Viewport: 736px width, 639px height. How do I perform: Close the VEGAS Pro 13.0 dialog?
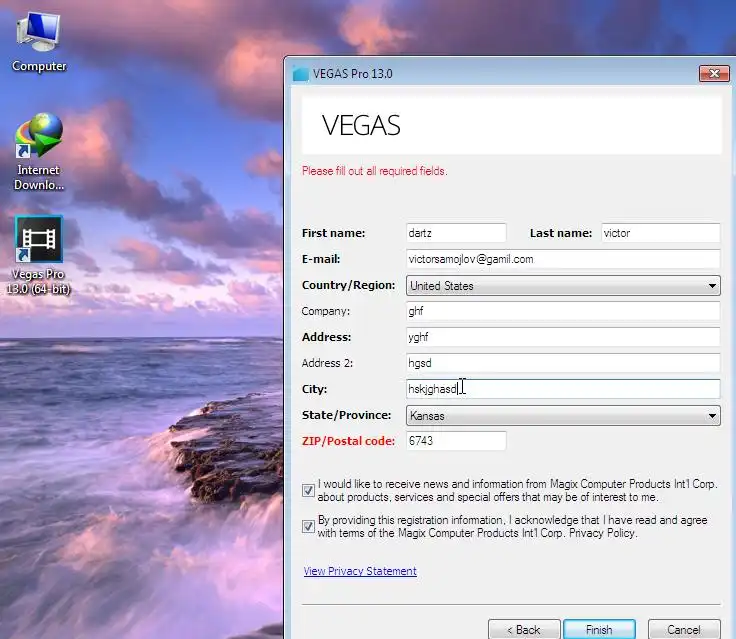pyautogui.click(x=714, y=73)
